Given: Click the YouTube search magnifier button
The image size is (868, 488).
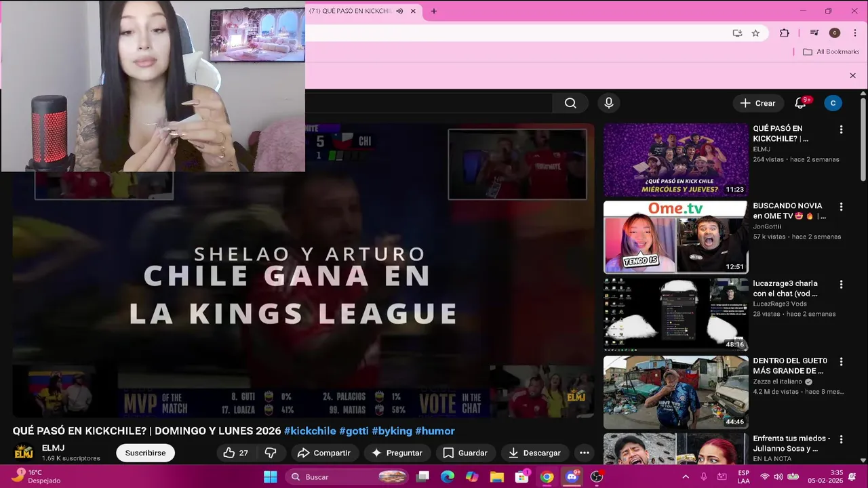Looking at the screenshot, I should tap(570, 103).
